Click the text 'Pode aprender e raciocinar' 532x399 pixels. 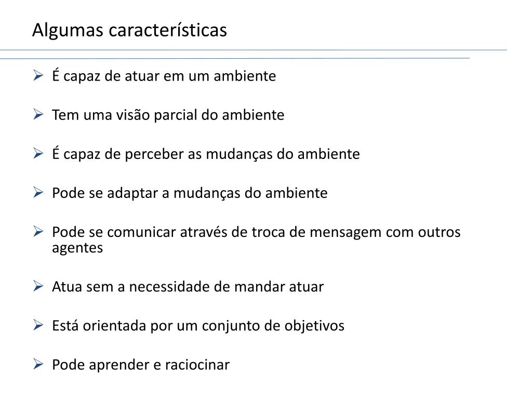141,365
